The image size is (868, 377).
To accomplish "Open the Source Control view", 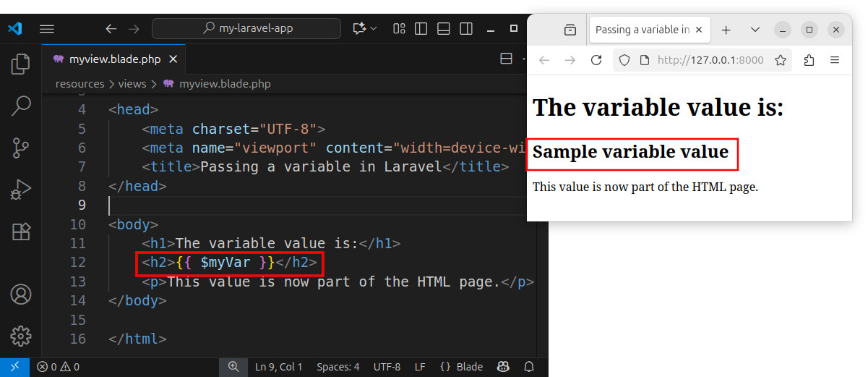I will click(x=21, y=148).
